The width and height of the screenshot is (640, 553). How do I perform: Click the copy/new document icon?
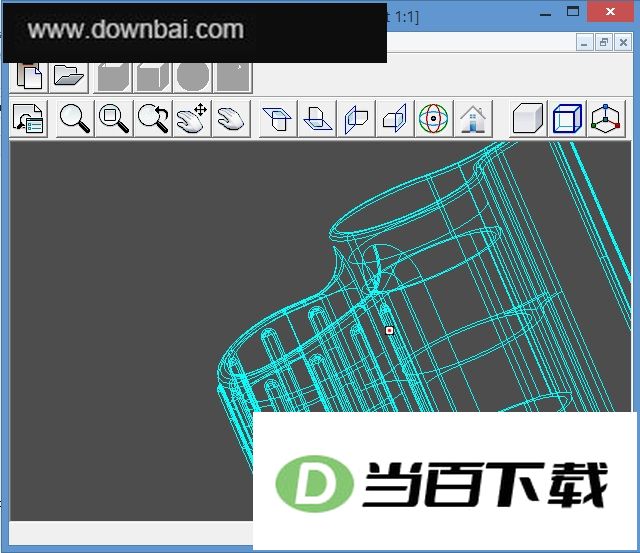[29, 76]
